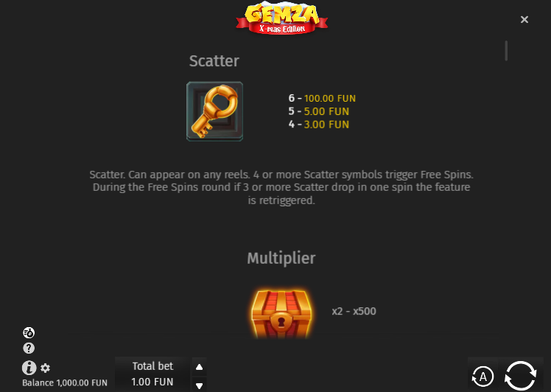Click the paytable vertical scrollbar thumb
551x392 pixels.
[506, 51]
